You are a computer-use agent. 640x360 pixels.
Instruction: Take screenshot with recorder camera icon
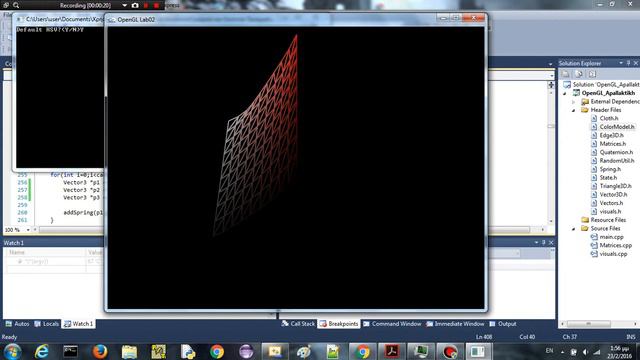click(135, 5)
